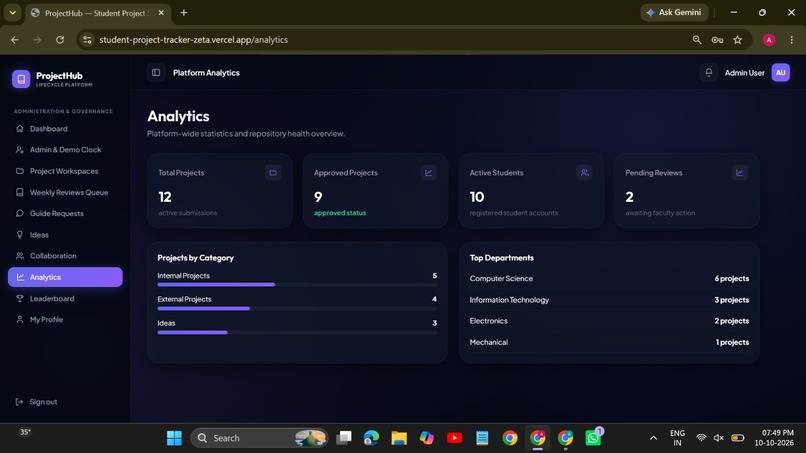Open My Profile
The image size is (806, 453).
coord(65,319)
